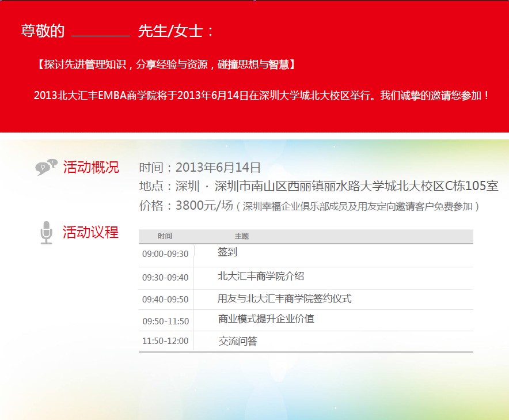Image resolution: width=509 pixels, height=420 pixels.
Task: Click the 用友与北大汇丰商学院签约仪式 topic
Action: (x=284, y=298)
